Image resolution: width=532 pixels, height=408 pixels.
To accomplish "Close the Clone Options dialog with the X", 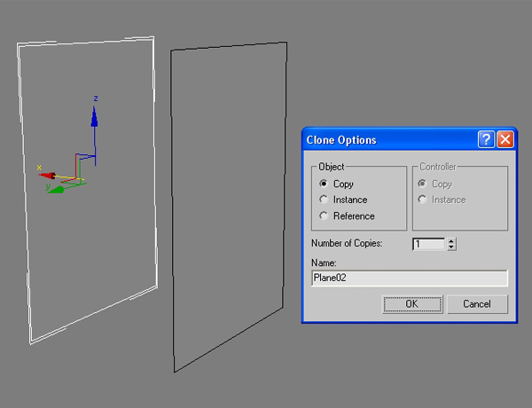I will 505,139.
